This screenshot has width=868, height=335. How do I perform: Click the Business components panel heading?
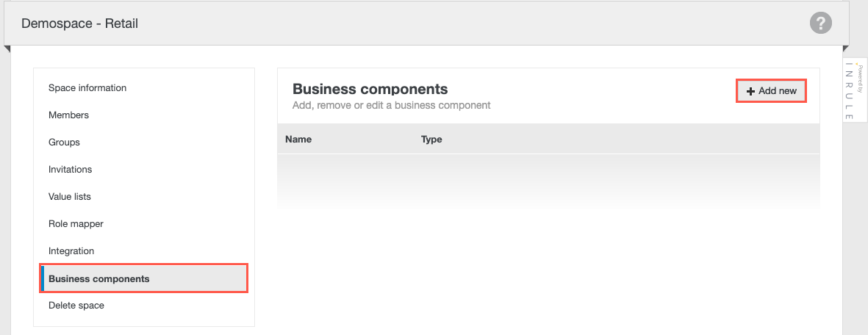pos(370,89)
